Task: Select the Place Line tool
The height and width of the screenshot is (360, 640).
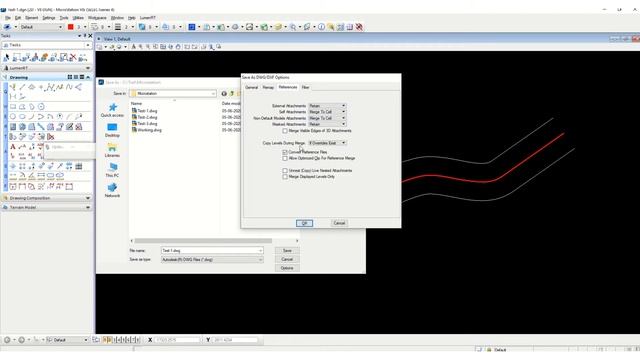Action: click(22, 87)
